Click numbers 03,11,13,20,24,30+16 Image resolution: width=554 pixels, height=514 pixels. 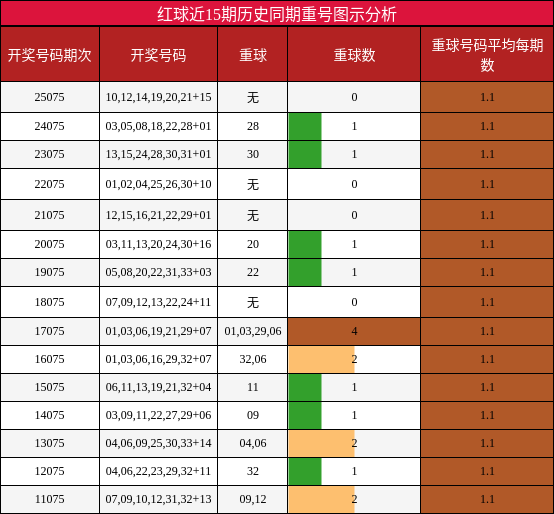[158, 244]
